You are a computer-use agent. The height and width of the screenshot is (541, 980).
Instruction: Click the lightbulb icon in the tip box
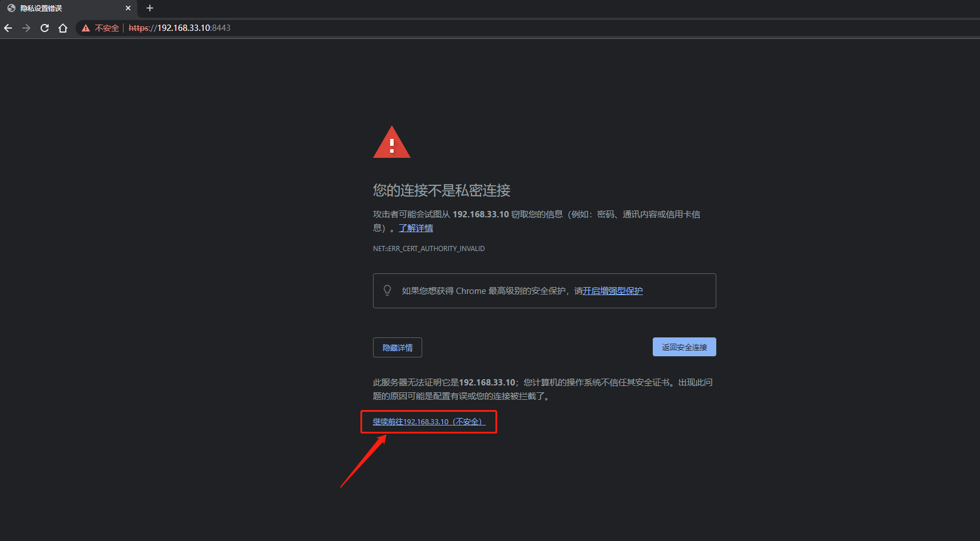(387, 291)
